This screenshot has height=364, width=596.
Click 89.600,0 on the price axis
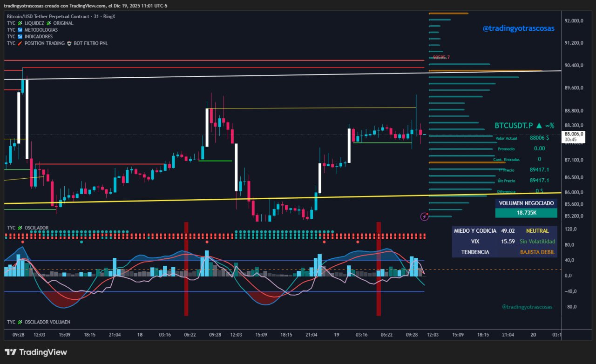tap(574, 88)
